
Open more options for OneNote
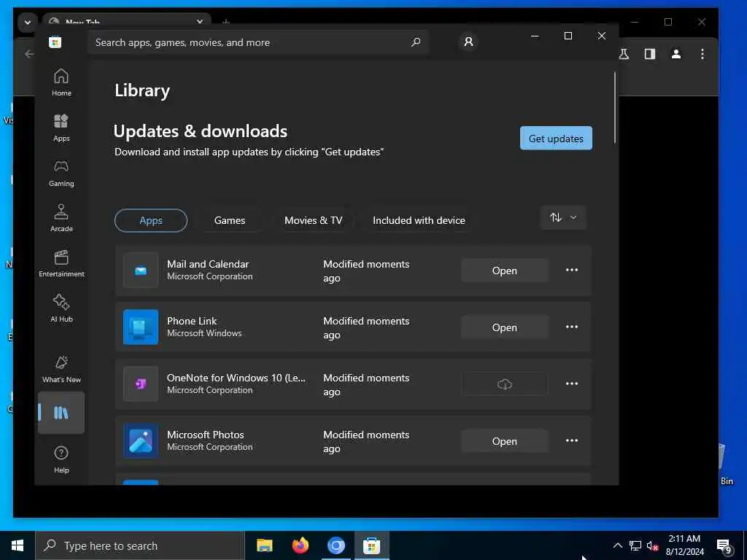coord(572,384)
